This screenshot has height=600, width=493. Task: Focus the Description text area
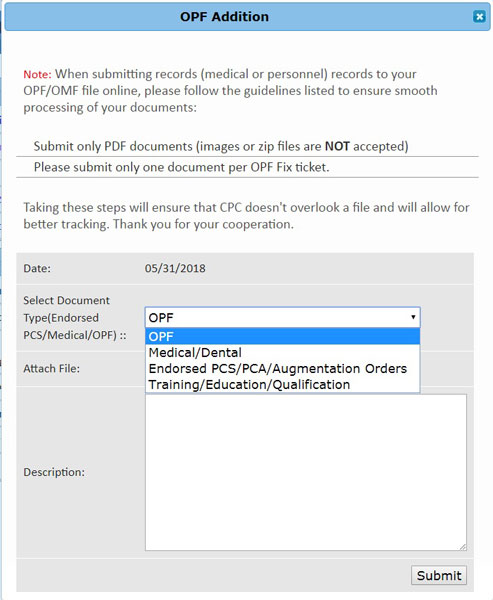click(306, 473)
